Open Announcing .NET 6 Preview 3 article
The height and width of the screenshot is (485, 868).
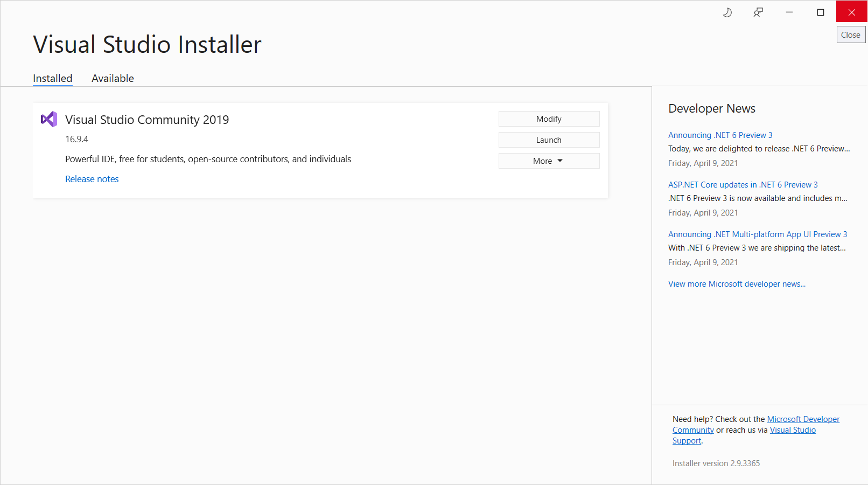tap(720, 135)
